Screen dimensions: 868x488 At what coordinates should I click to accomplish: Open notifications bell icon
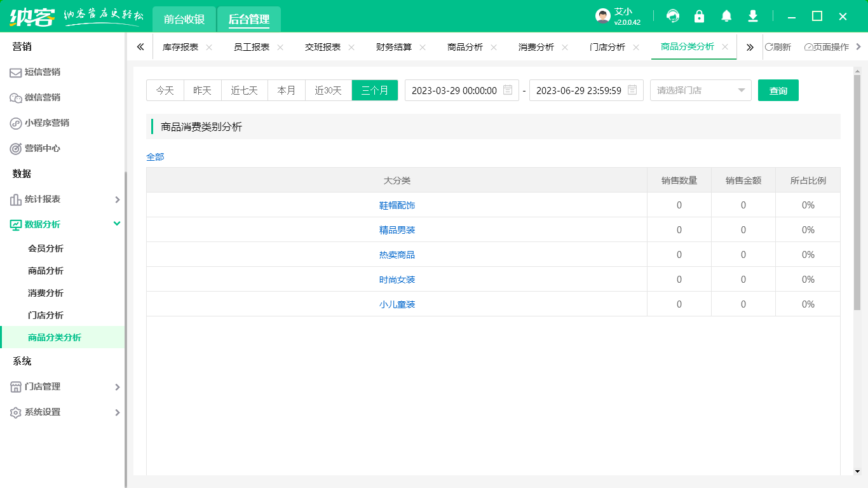[x=726, y=17]
